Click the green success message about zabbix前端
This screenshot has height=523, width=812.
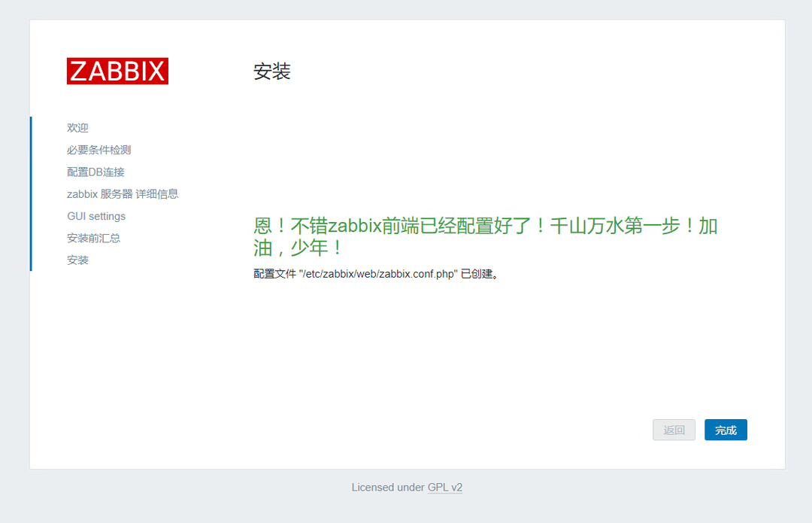pyautogui.click(x=485, y=237)
